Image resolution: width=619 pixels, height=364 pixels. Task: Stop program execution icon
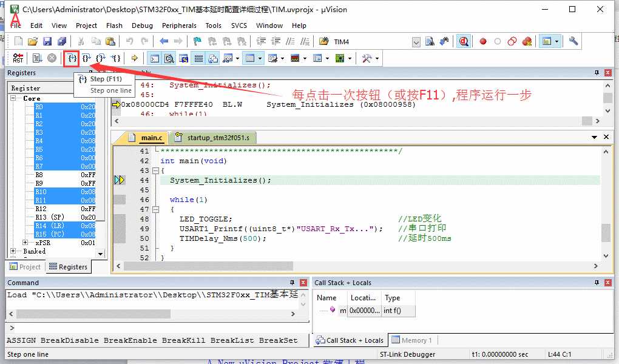52,58
